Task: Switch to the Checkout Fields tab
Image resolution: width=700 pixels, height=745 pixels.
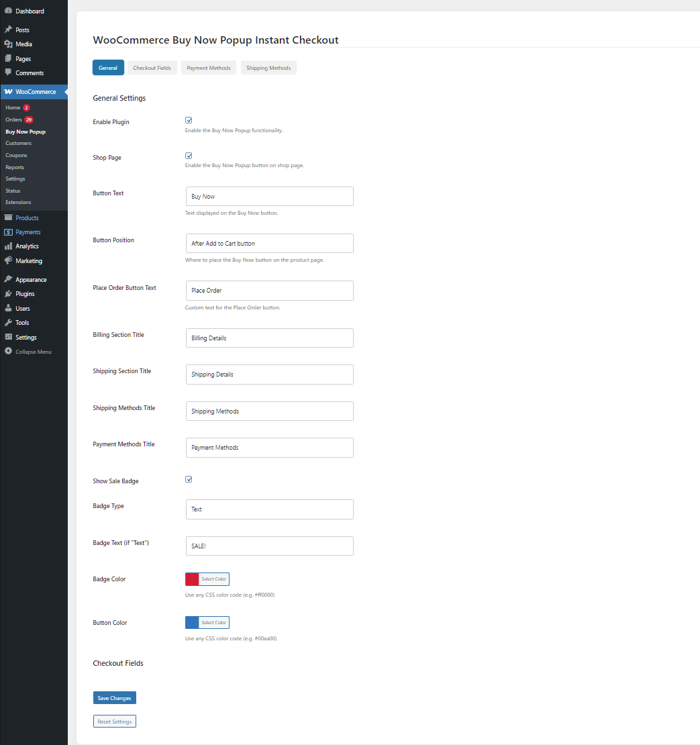Action: click(152, 68)
